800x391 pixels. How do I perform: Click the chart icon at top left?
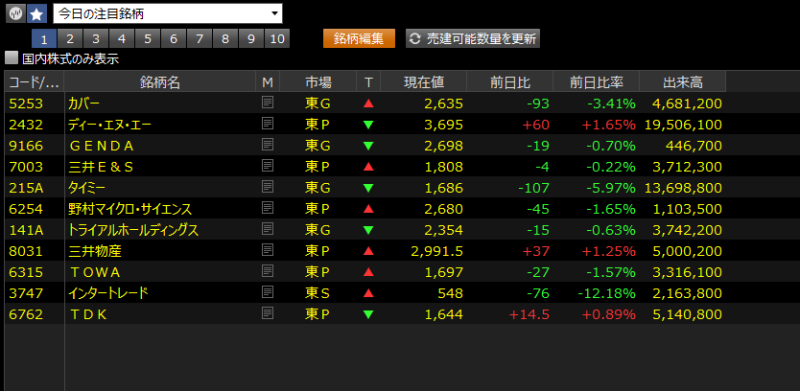tap(15, 14)
